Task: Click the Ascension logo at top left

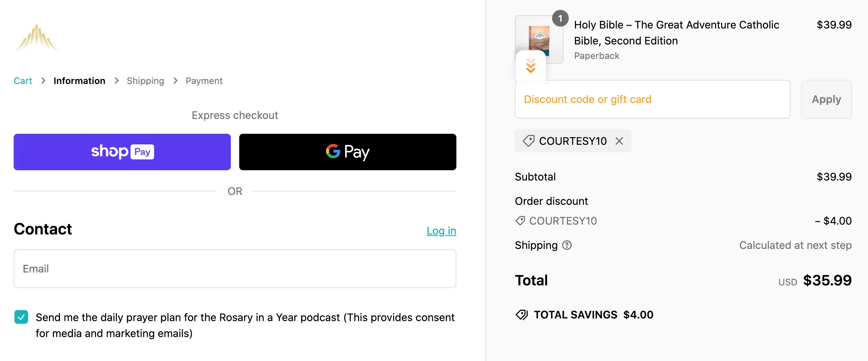Action: (36, 37)
